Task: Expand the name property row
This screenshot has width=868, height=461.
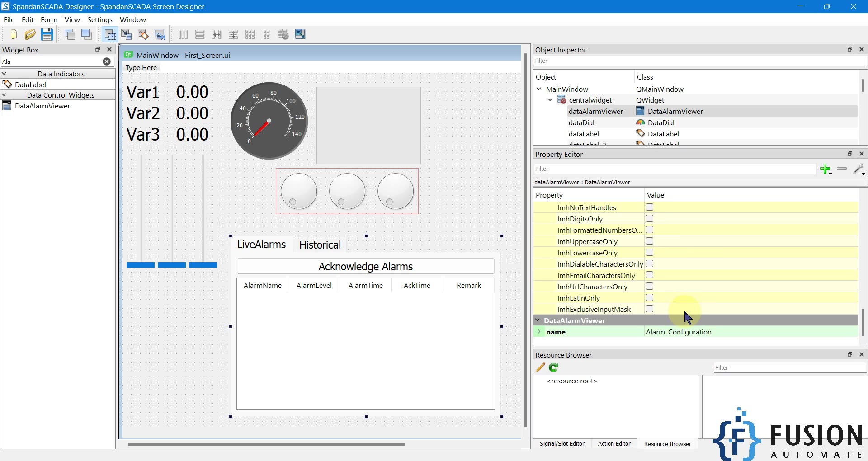Action: (539, 332)
